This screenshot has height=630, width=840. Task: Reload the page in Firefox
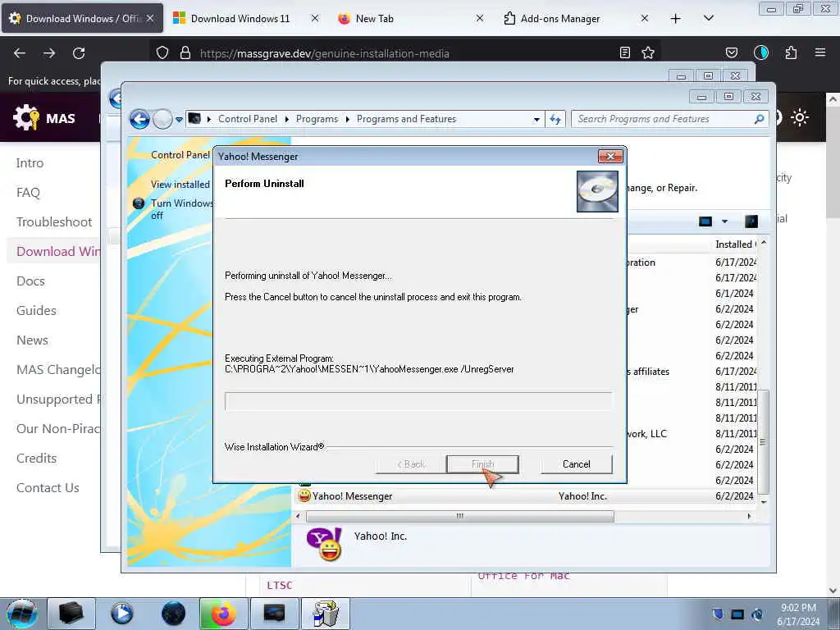(79, 53)
